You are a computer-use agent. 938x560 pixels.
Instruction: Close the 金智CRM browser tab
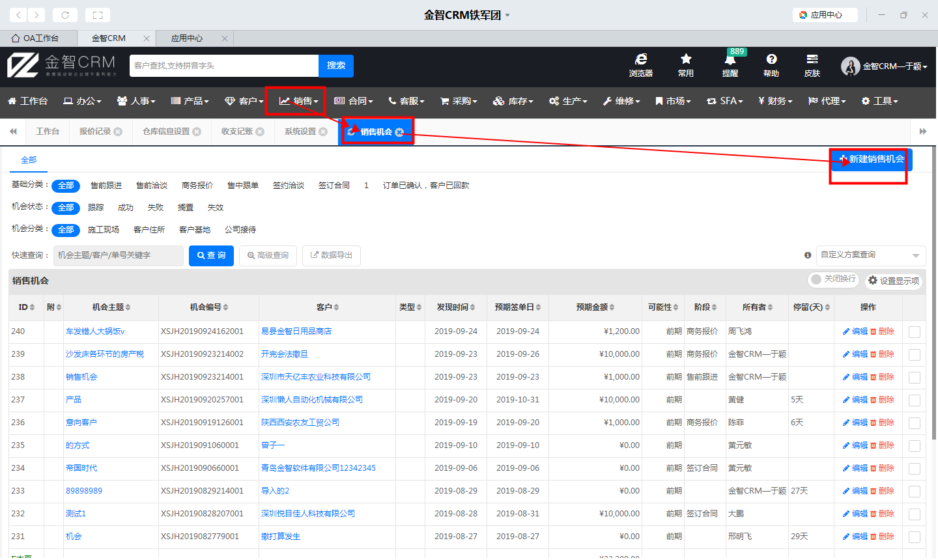[x=147, y=38]
